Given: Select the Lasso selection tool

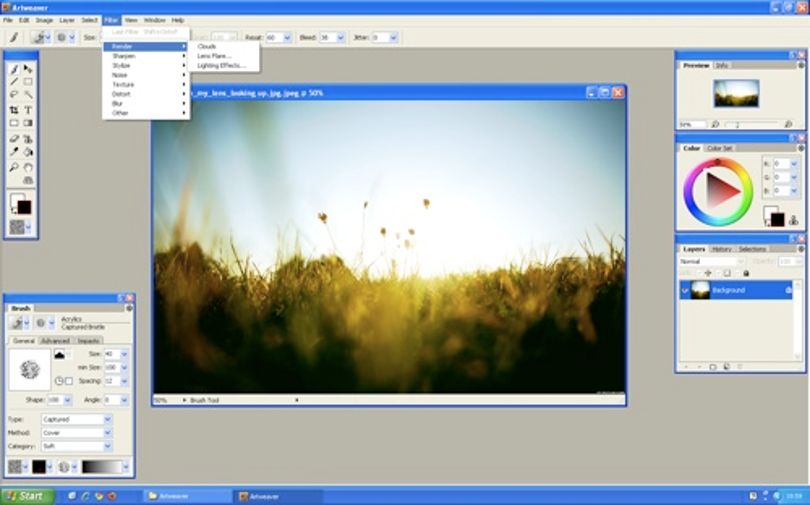Looking at the screenshot, I should 14,95.
